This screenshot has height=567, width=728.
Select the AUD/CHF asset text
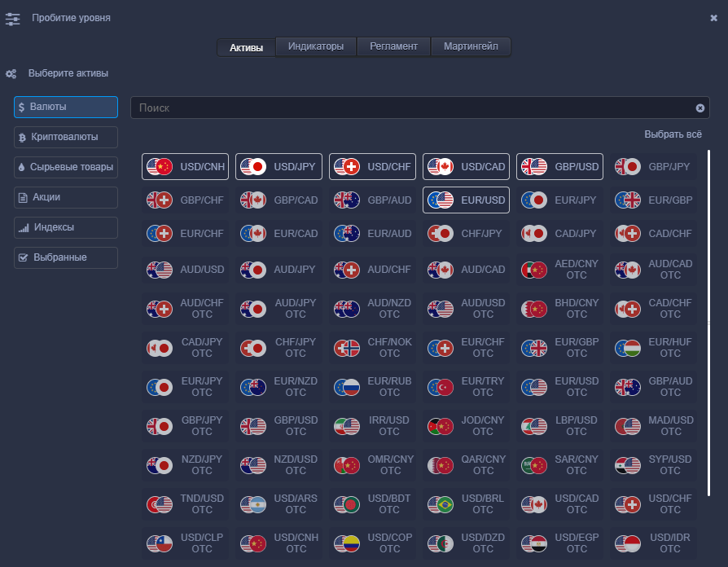(389, 270)
